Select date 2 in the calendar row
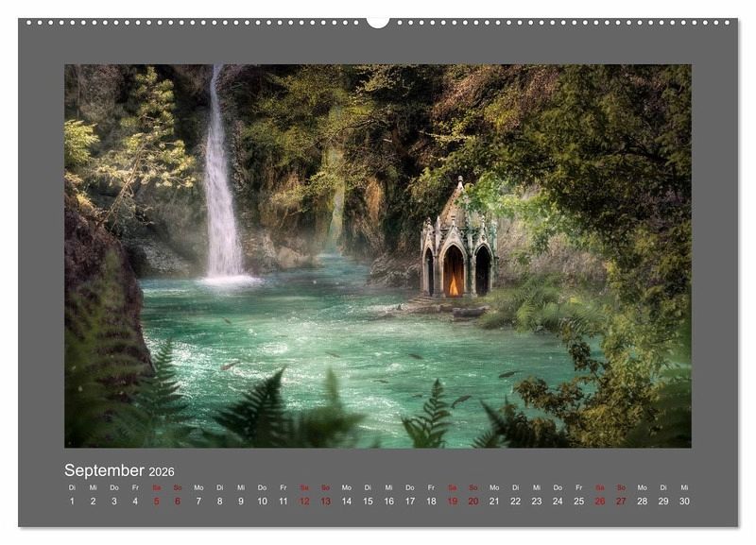756x545 pixels. pos(93,502)
